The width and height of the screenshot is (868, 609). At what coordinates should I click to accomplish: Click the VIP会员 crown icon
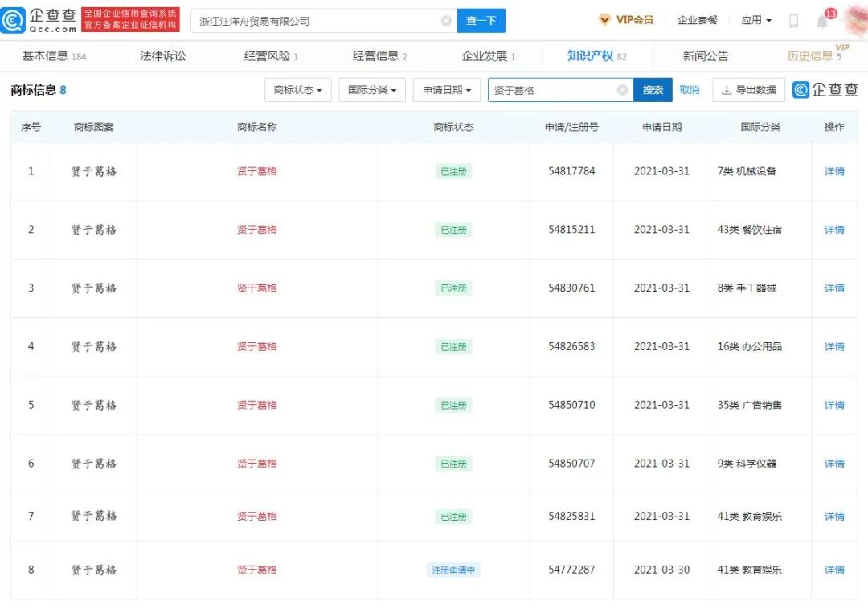click(603, 20)
